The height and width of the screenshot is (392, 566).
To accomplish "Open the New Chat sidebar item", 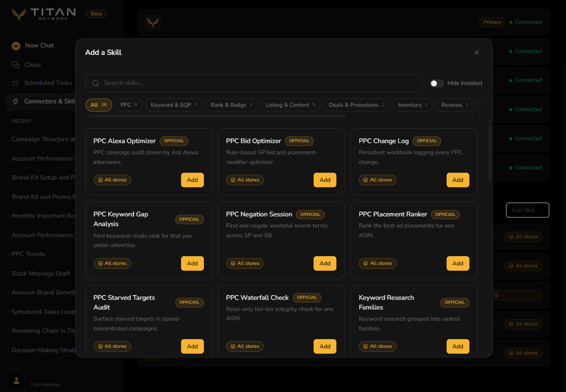I will pyautogui.click(x=39, y=46).
